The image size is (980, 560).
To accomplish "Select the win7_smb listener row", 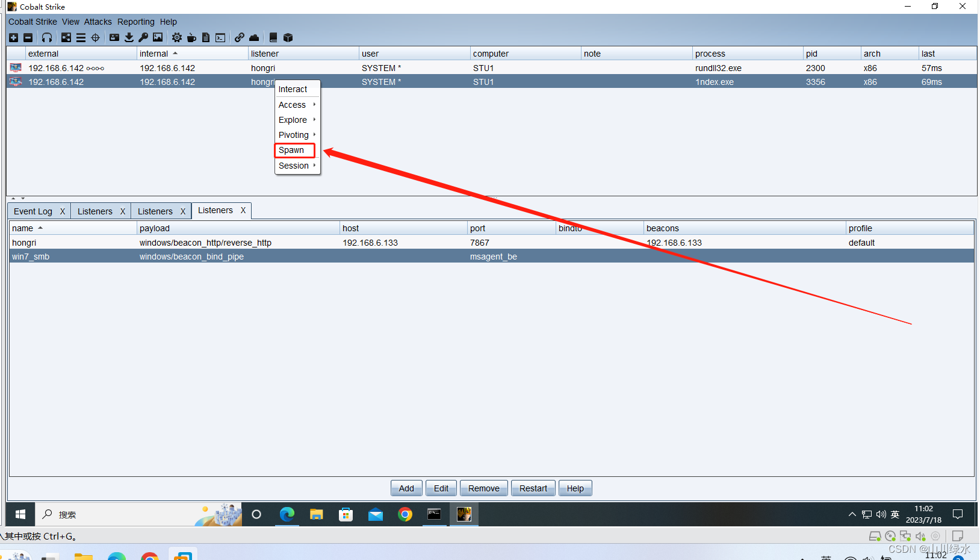I will coord(492,257).
